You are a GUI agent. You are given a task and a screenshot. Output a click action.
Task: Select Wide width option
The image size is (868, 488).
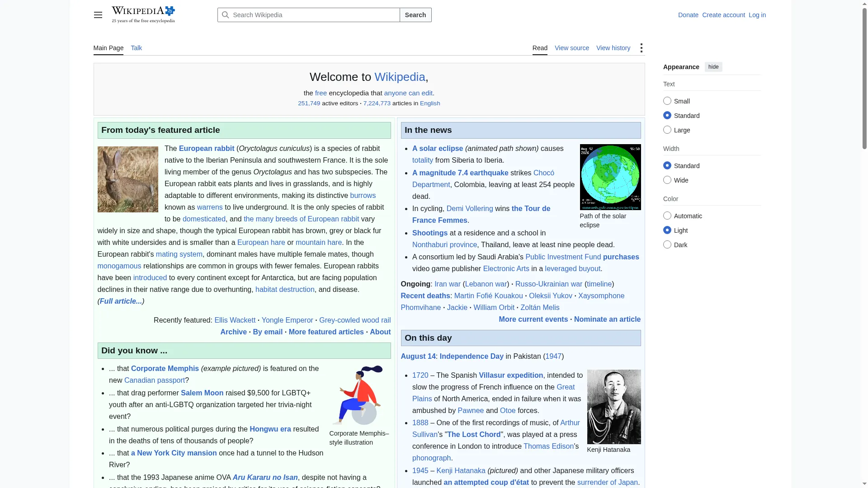(x=667, y=180)
